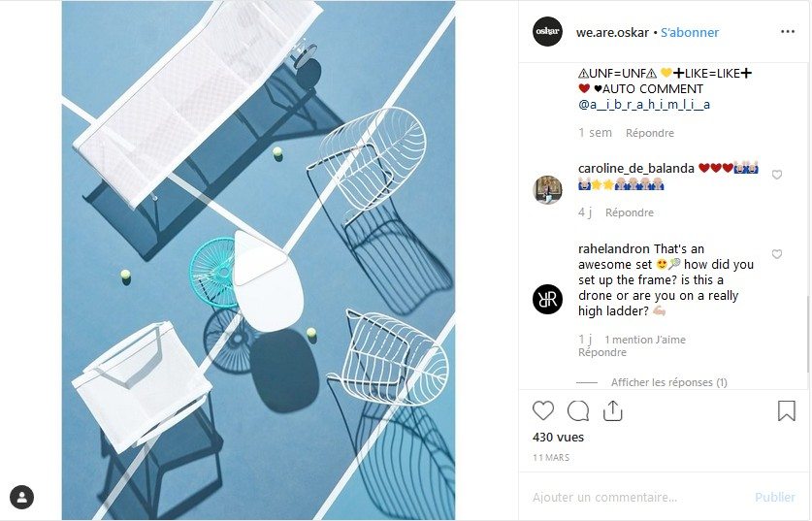
Task: Expand Afficher les réponses (1)
Action: click(x=669, y=382)
